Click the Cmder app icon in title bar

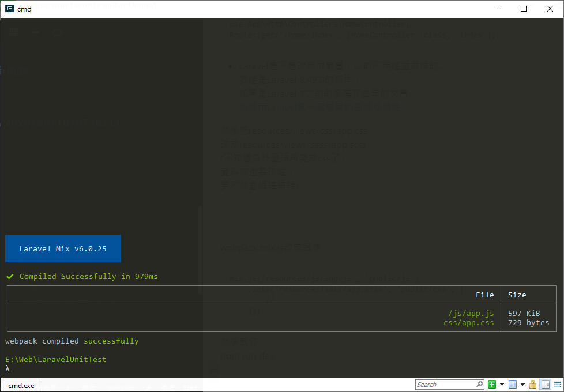10,9
